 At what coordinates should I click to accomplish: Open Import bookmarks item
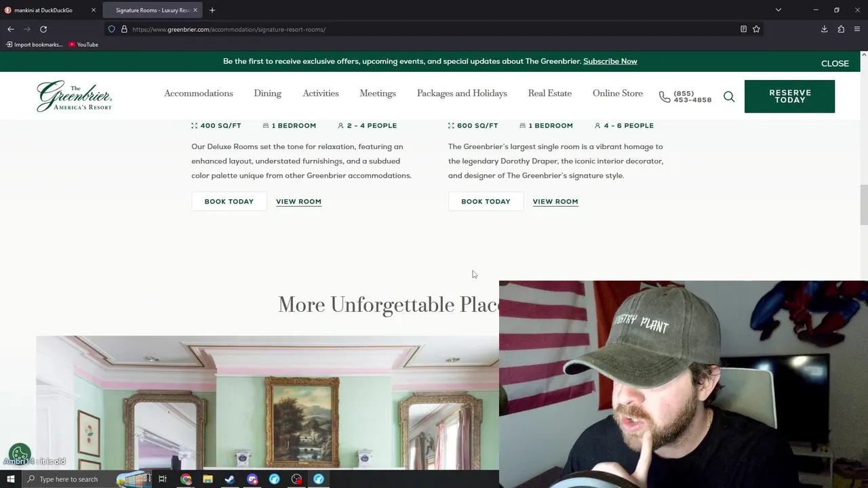coord(34,45)
